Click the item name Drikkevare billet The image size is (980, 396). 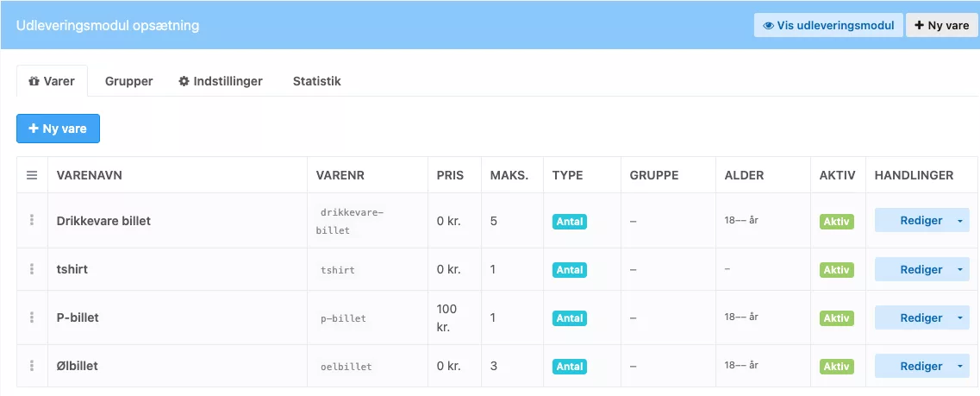(103, 221)
